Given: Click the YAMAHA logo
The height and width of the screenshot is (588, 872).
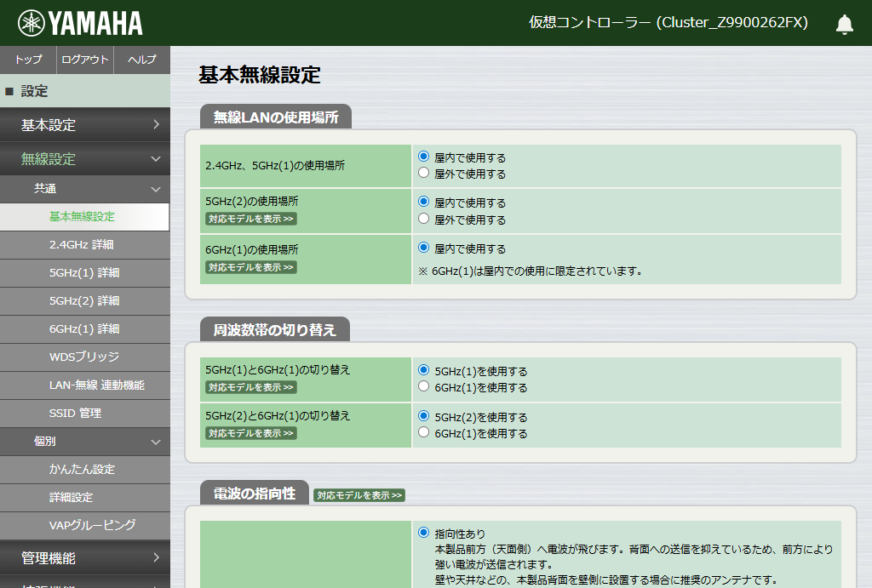Looking at the screenshot, I should pyautogui.click(x=80, y=23).
